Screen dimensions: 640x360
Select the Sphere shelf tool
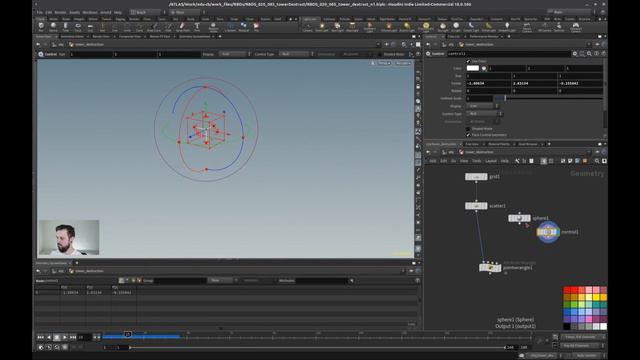[x=53, y=27]
